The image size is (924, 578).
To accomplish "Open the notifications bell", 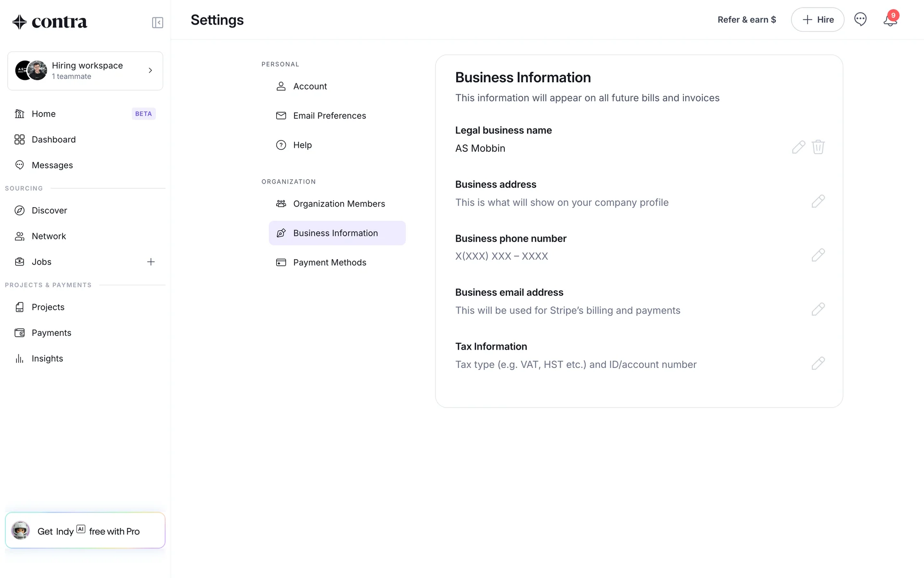I will pos(890,20).
